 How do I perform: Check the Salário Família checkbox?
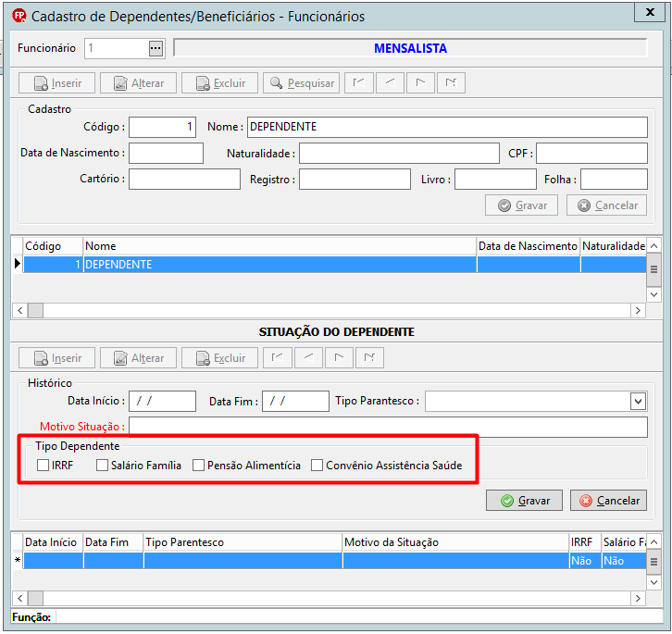click(102, 466)
